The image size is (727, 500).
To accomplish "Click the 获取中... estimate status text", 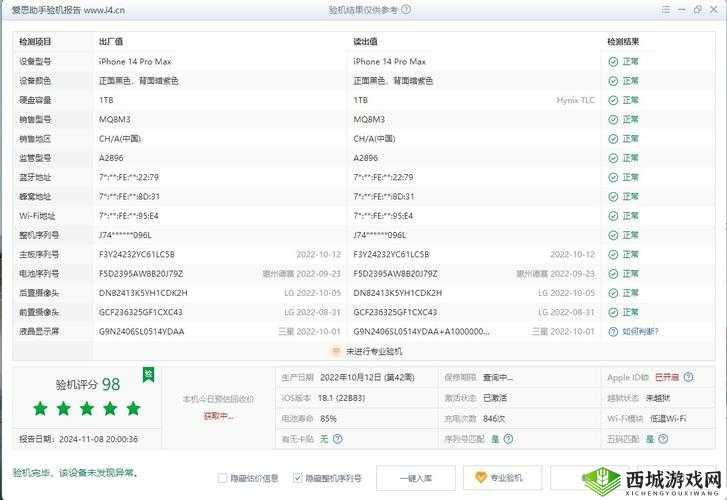I will click(x=218, y=416).
